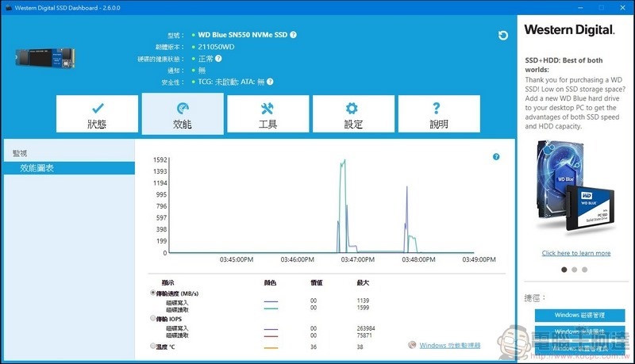Open the 說明 help tab
The image size is (635, 364).
tap(439, 113)
